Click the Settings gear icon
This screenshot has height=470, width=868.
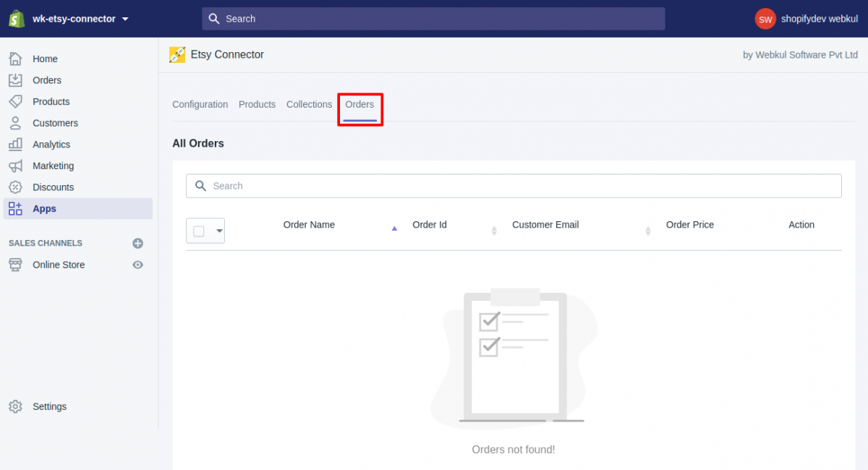click(x=15, y=406)
